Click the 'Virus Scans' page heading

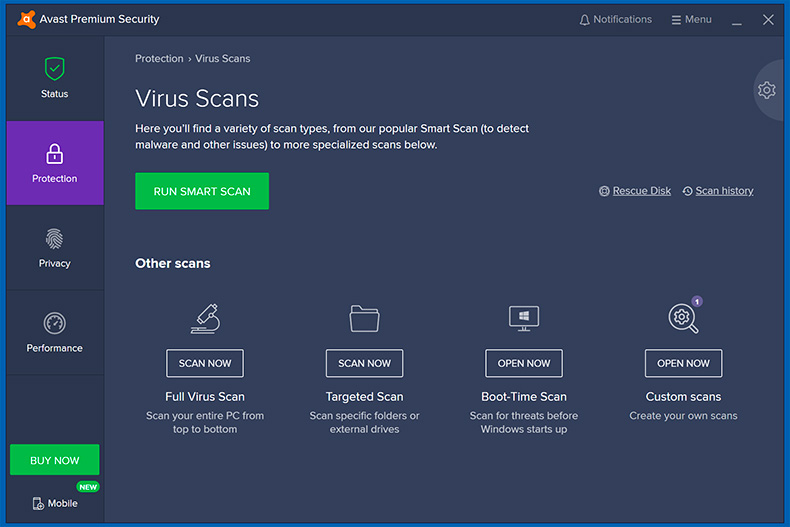(x=197, y=99)
